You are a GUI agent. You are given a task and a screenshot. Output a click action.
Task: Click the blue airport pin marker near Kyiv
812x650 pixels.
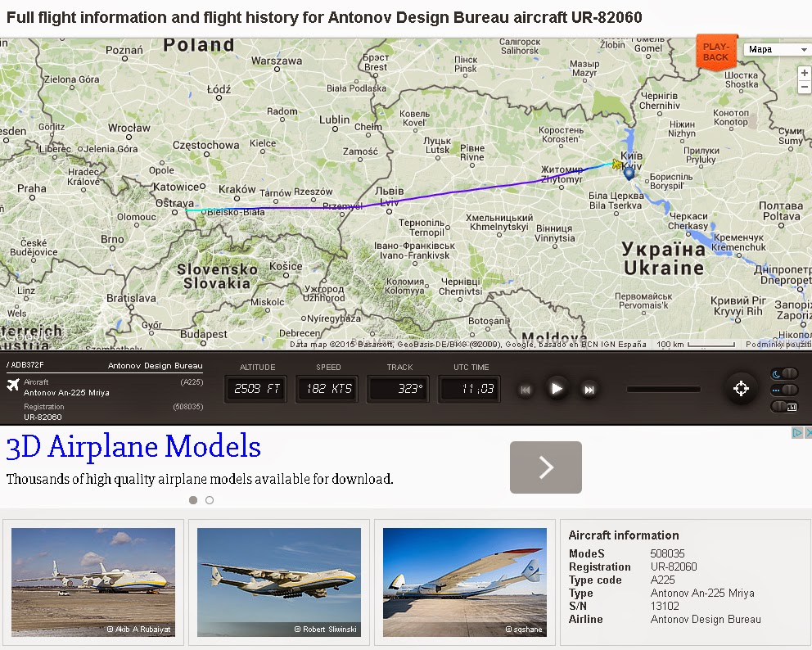[x=629, y=173]
